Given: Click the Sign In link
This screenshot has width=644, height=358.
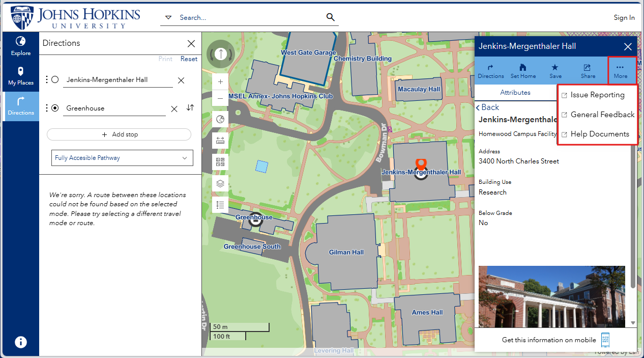Looking at the screenshot, I should pyautogui.click(x=624, y=17).
